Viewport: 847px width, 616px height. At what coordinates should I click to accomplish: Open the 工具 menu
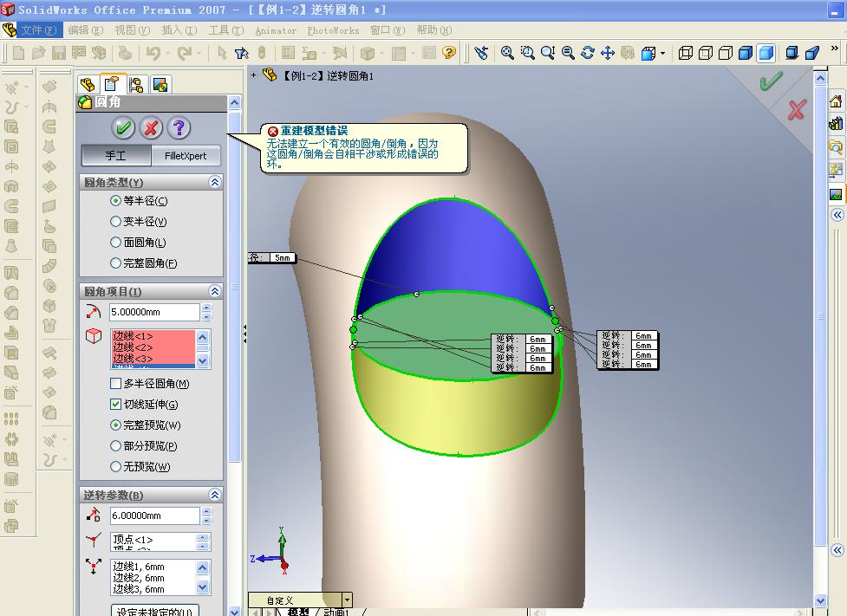tap(226, 30)
